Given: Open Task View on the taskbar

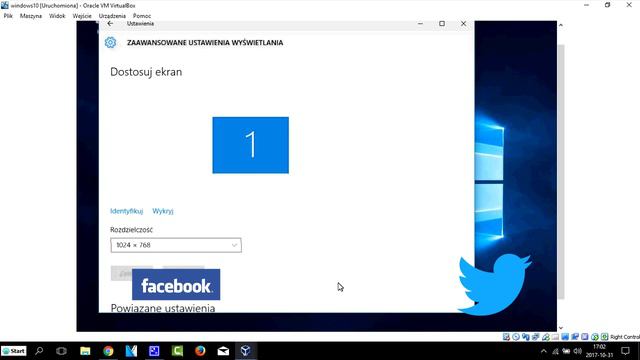Looking at the screenshot, I should point(61,351).
